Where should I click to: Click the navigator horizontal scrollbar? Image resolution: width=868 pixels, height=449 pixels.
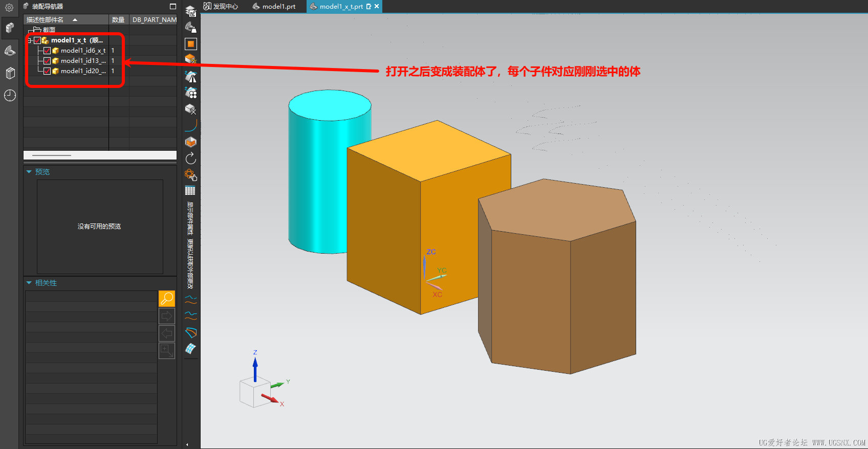[x=100, y=155]
